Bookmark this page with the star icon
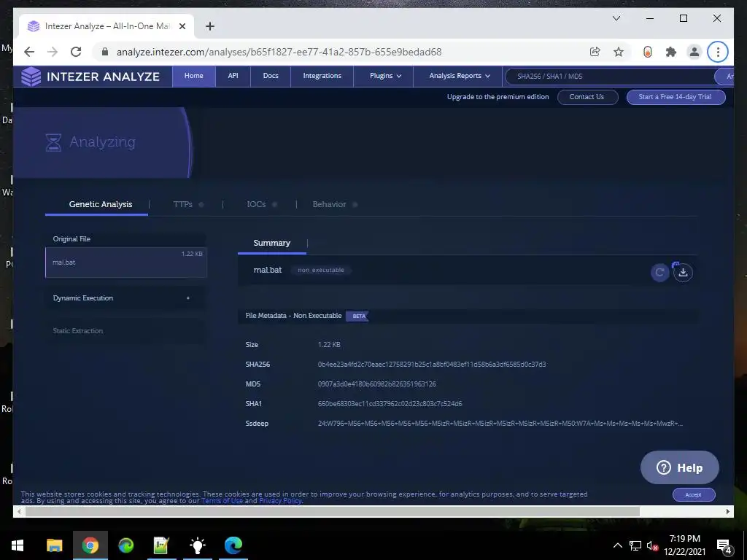The image size is (747, 560). click(x=619, y=52)
